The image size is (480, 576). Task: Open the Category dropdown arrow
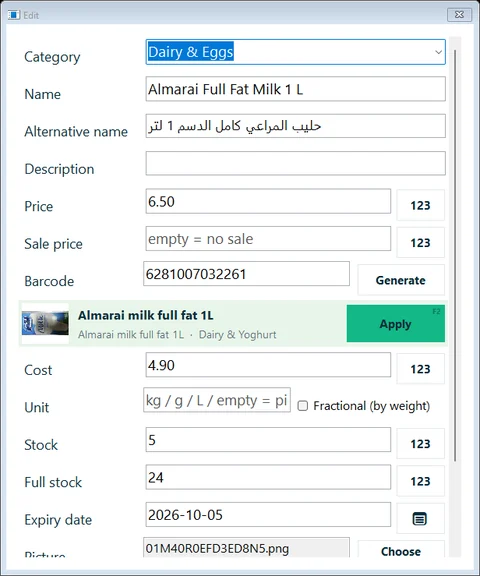tap(438, 52)
